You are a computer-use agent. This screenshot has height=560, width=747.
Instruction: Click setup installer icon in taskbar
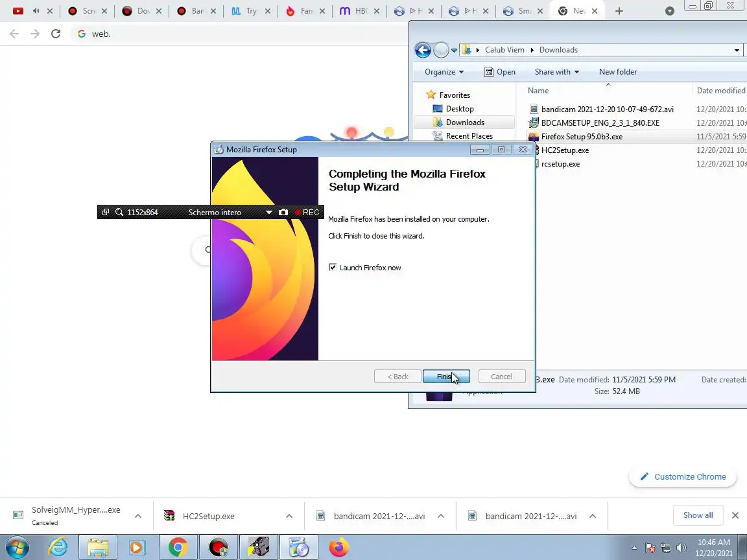point(299,547)
